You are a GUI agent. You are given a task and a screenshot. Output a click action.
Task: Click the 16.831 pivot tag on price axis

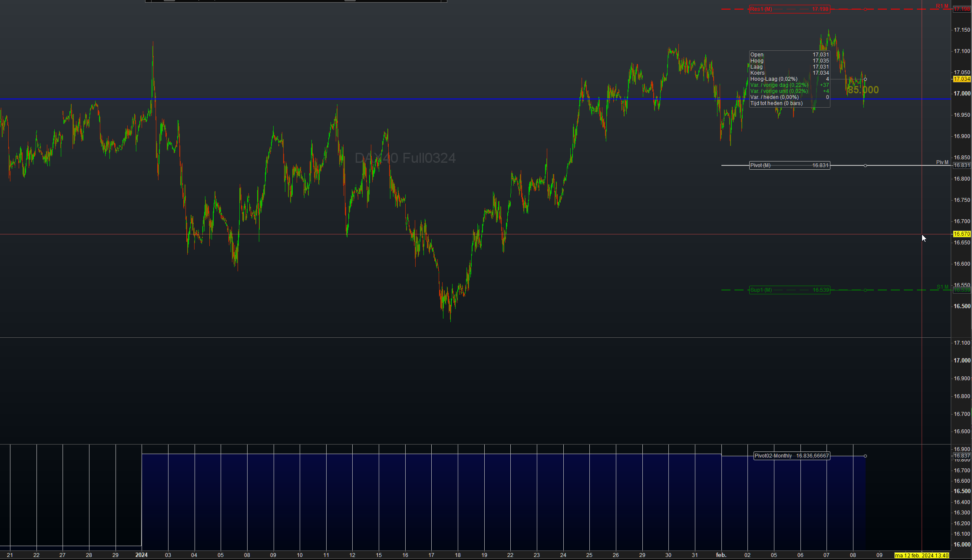point(961,165)
